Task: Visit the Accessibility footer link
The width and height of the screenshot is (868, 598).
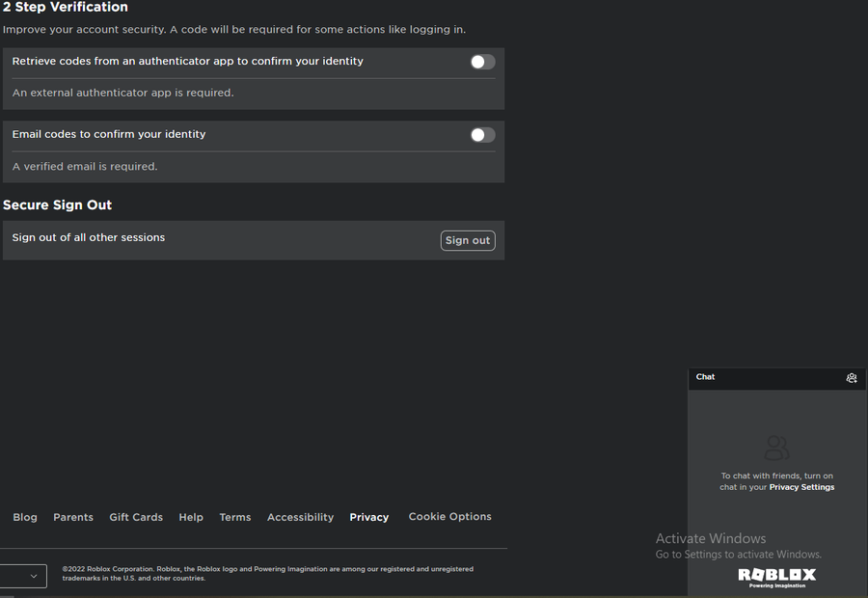Action: (301, 517)
